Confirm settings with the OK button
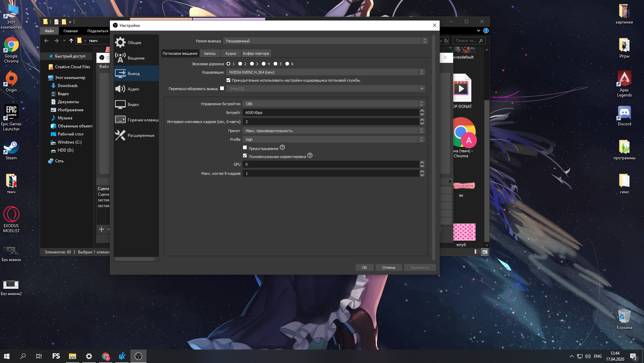644x363 pixels. [365, 268]
